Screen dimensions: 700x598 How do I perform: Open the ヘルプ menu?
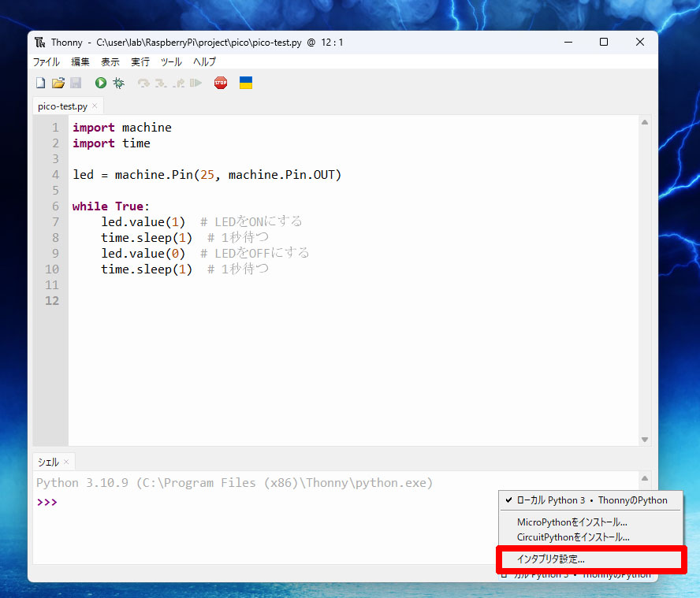(x=204, y=62)
